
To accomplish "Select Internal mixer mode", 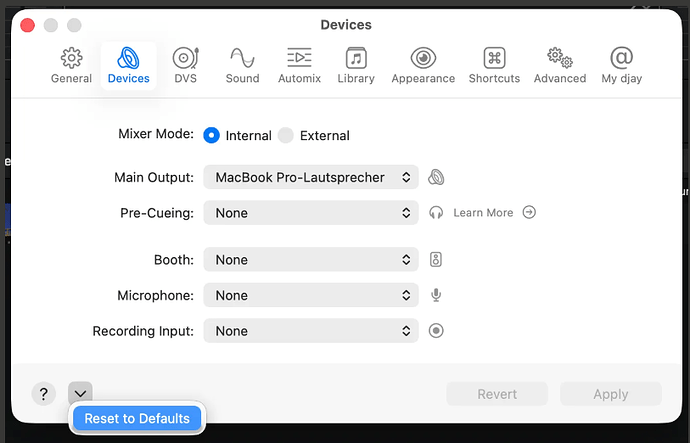I will click(x=212, y=135).
